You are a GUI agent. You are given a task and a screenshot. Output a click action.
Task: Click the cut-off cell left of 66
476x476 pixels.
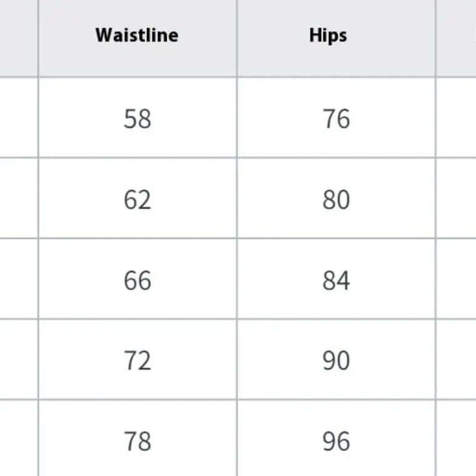[x=19, y=279]
